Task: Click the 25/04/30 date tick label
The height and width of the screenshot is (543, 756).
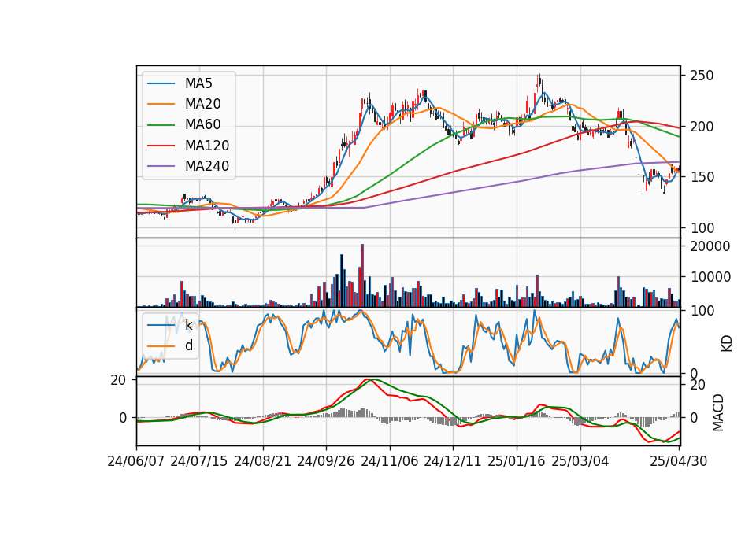Action: (678, 462)
